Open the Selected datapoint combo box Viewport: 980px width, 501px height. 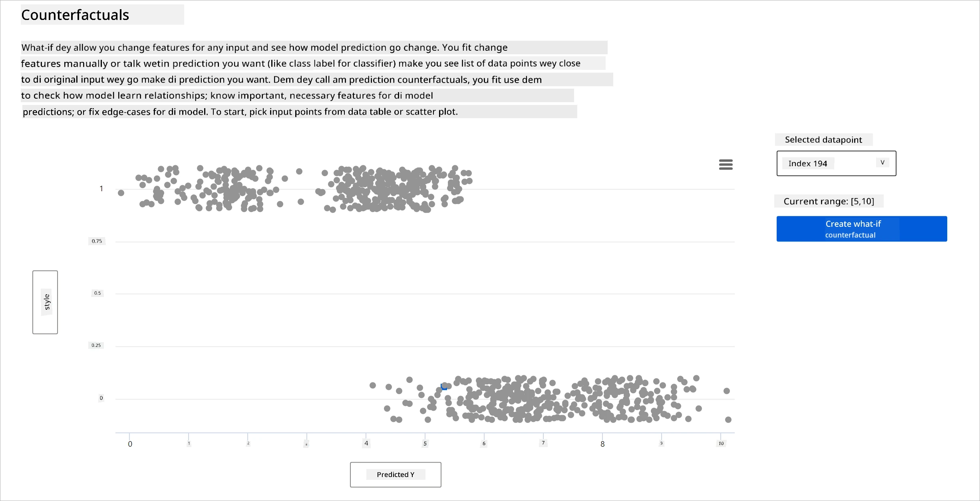(836, 163)
